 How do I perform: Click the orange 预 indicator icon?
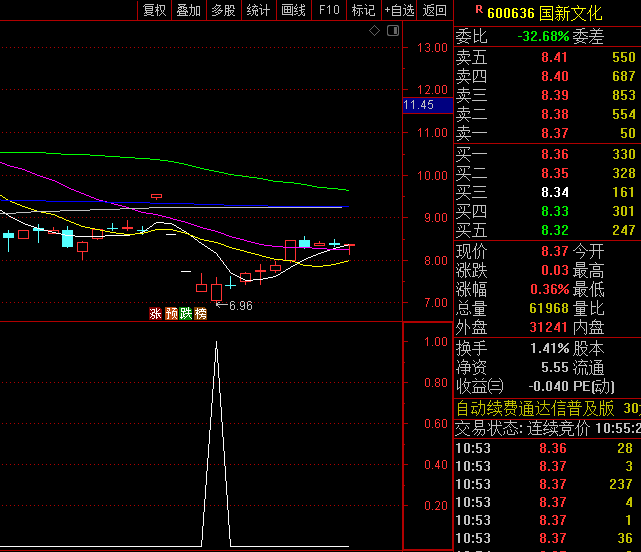coord(170,313)
